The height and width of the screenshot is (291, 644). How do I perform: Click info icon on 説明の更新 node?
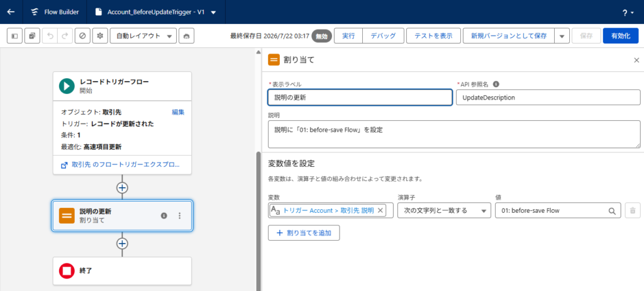164,215
